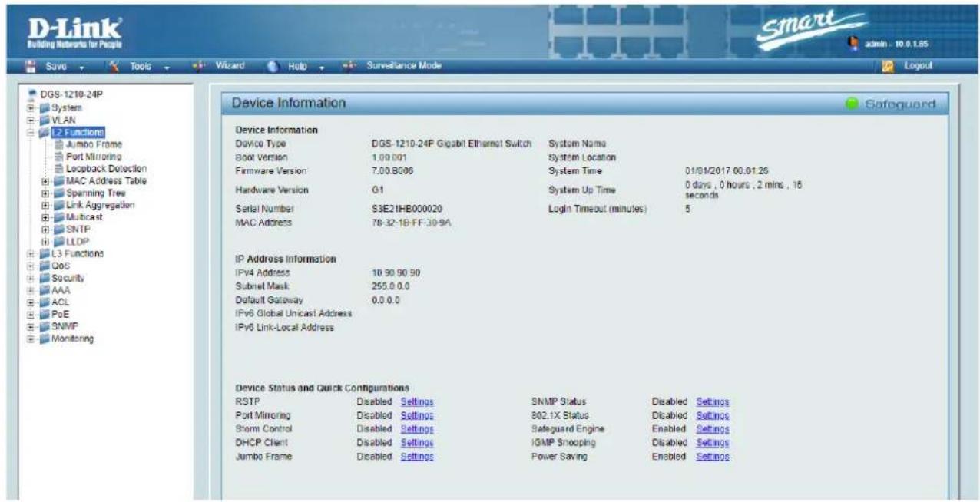Expand the MAC Address Table node

(47, 181)
